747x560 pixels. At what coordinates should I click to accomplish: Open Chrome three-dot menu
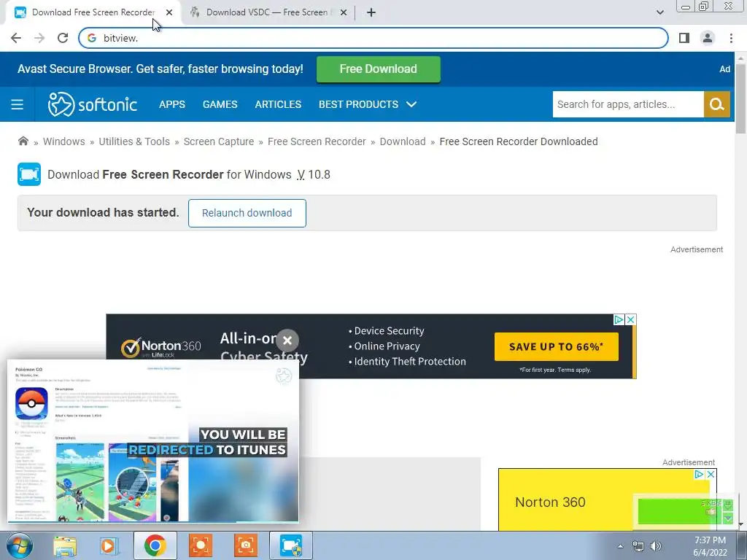[731, 38]
